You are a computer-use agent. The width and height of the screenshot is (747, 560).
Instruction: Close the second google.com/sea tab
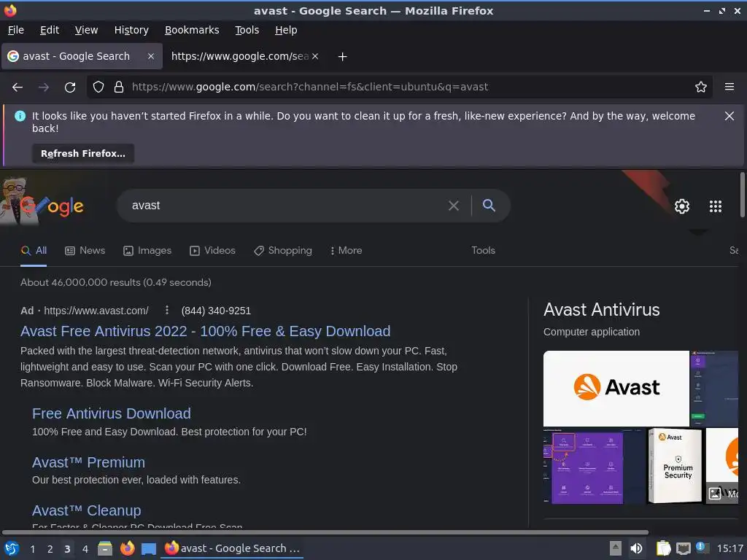tap(315, 56)
